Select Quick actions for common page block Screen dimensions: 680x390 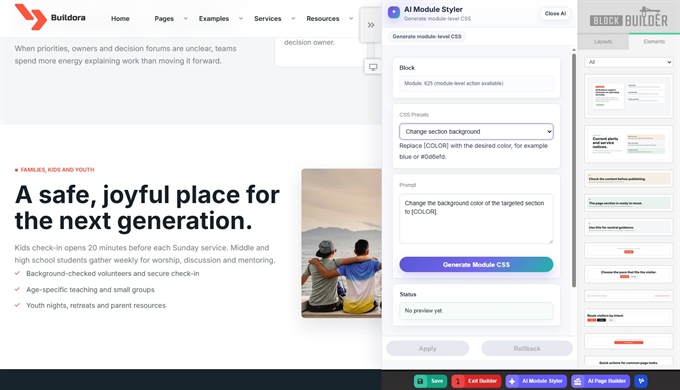[628, 362]
